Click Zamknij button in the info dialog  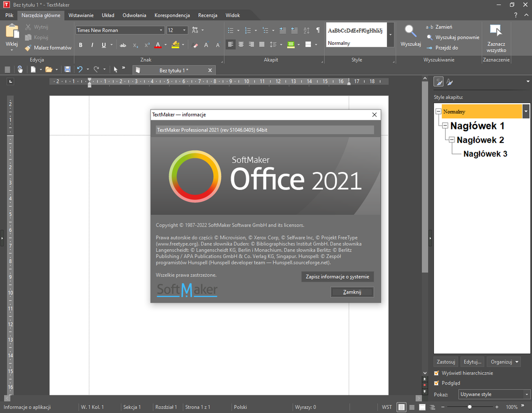tap(352, 292)
